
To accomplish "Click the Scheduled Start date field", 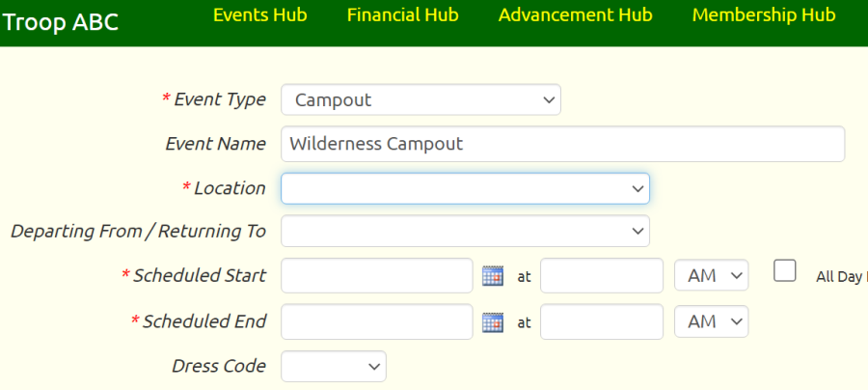I will pyautogui.click(x=377, y=275).
